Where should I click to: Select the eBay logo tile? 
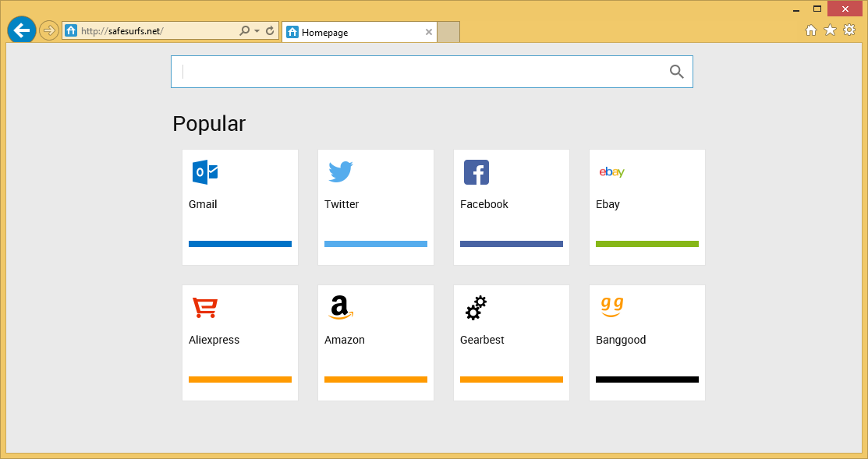(x=611, y=172)
